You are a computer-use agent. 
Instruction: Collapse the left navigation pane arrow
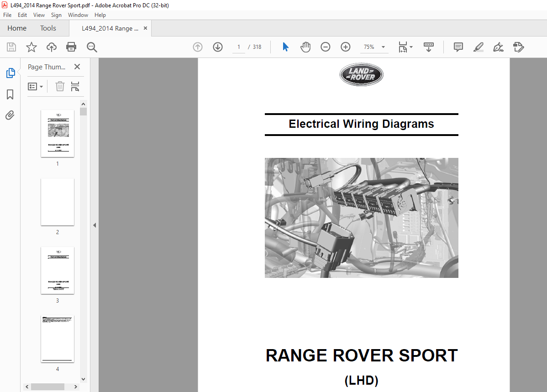tap(94, 225)
